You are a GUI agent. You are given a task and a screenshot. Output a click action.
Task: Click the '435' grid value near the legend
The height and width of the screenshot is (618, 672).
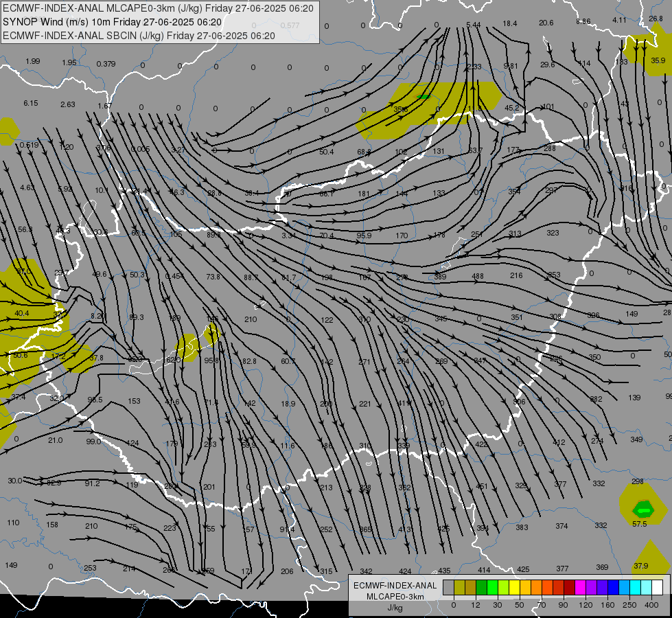tap(444, 571)
